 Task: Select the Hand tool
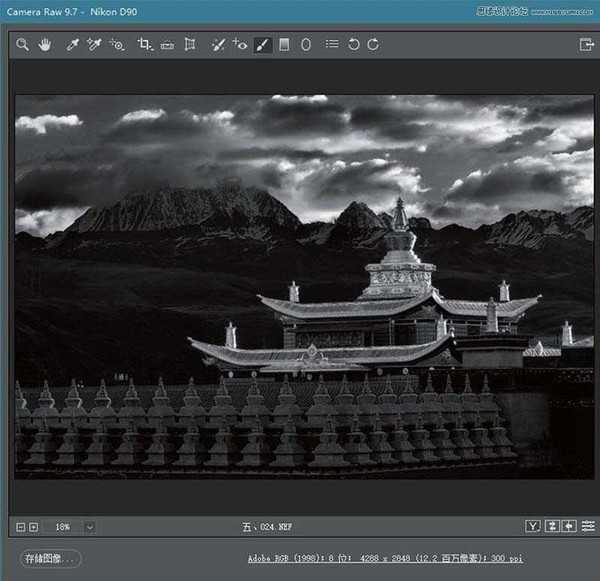44,45
